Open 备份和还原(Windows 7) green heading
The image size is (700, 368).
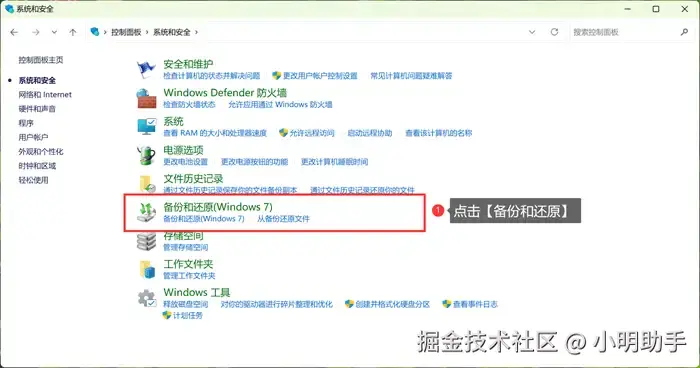coord(218,207)
